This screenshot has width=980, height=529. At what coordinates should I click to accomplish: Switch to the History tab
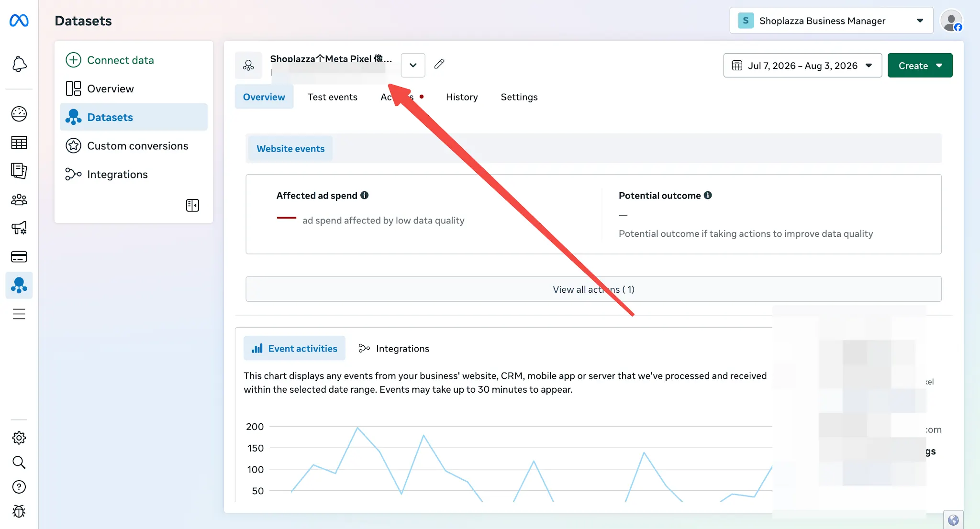[x=462, y=97]
